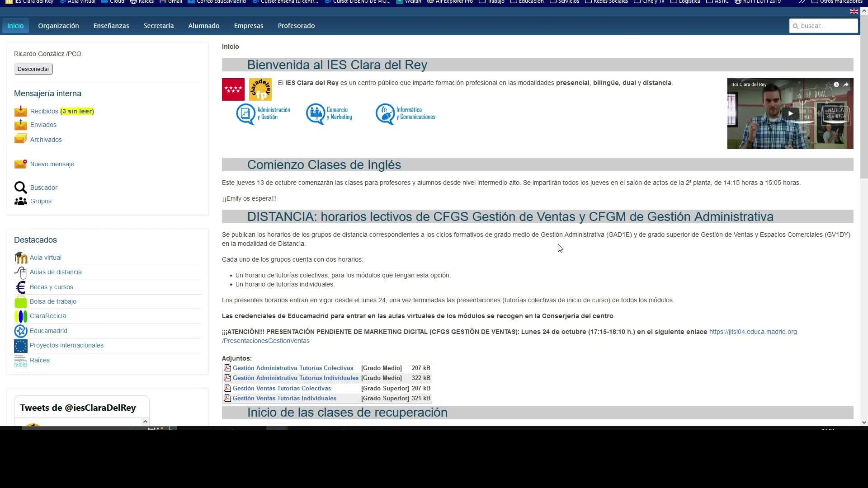Switch language with the UK flag icon
The width and height of the screenshot is (868, 488).
854,11
